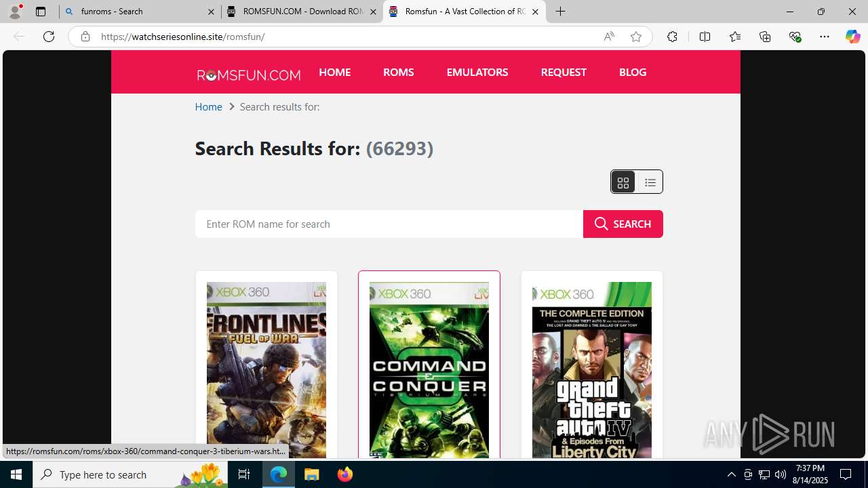Screen dimensions: 868x488
Task: View site information lock icon
Action: (x=85, y=37)
